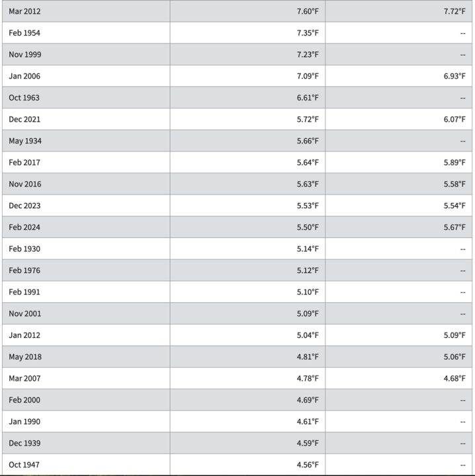Image resolution: width=475 pixels, height=476 pixels.
Task: Click the 7.35°F value for Feb 1954
Action: click(308, 33)
